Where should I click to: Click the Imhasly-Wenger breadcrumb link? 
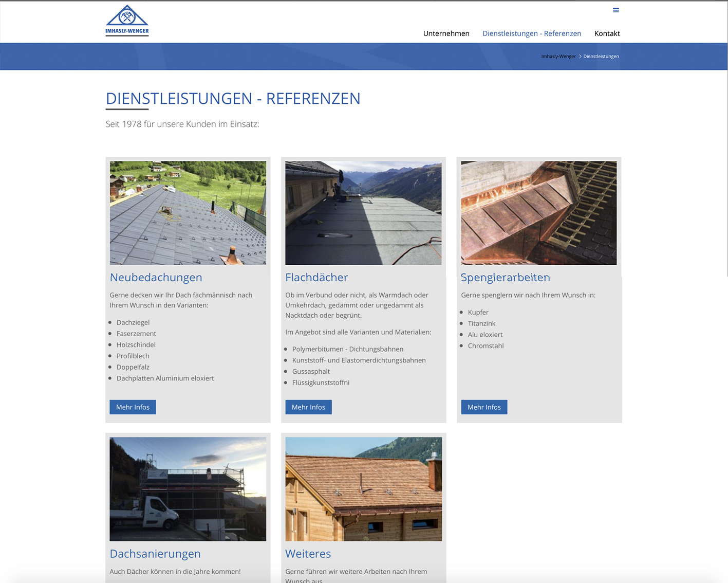tap(558, 57)
